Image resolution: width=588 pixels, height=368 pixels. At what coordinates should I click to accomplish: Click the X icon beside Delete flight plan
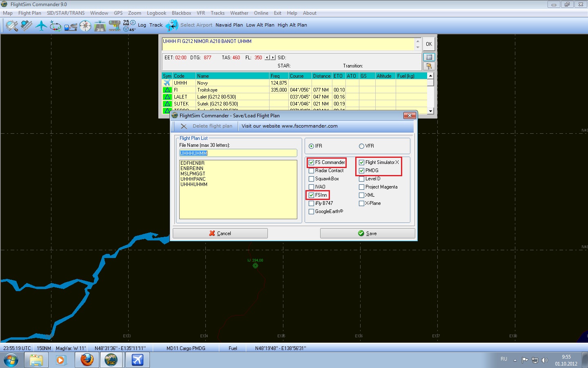tap(184, 126)
